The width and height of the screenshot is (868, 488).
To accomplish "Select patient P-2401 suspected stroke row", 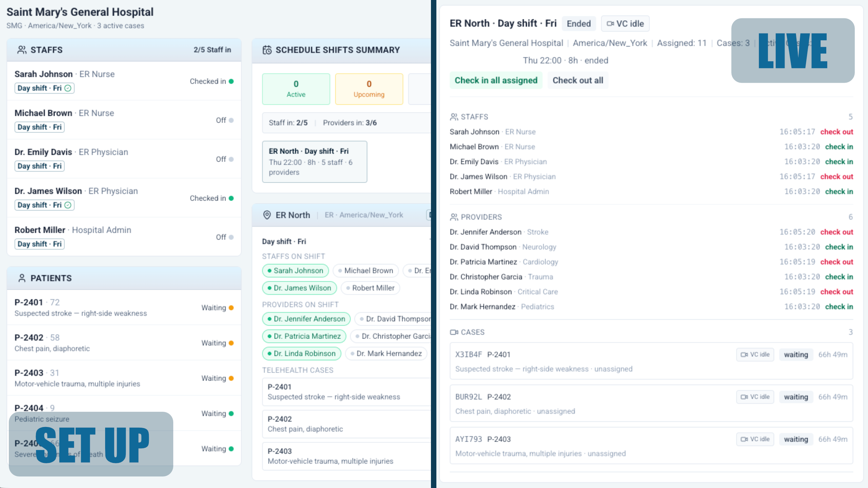I will 124,307.
